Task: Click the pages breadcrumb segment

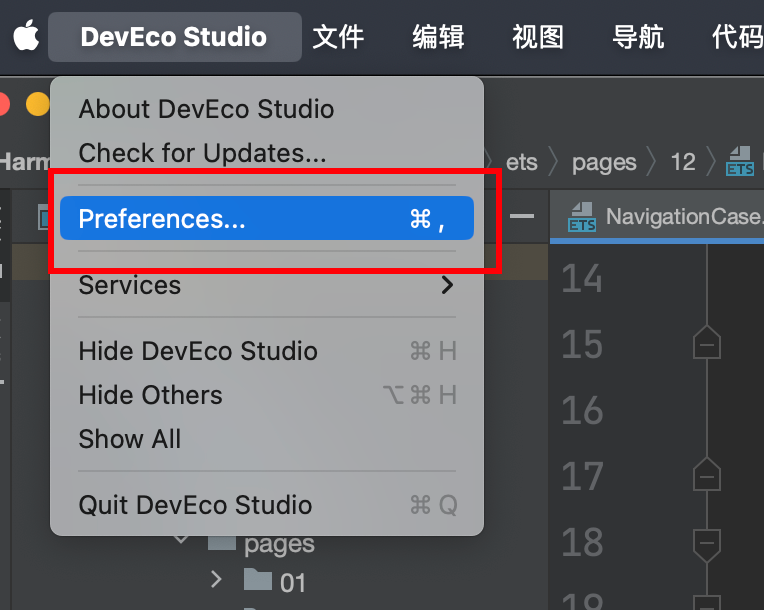Action: click(604, 163)
